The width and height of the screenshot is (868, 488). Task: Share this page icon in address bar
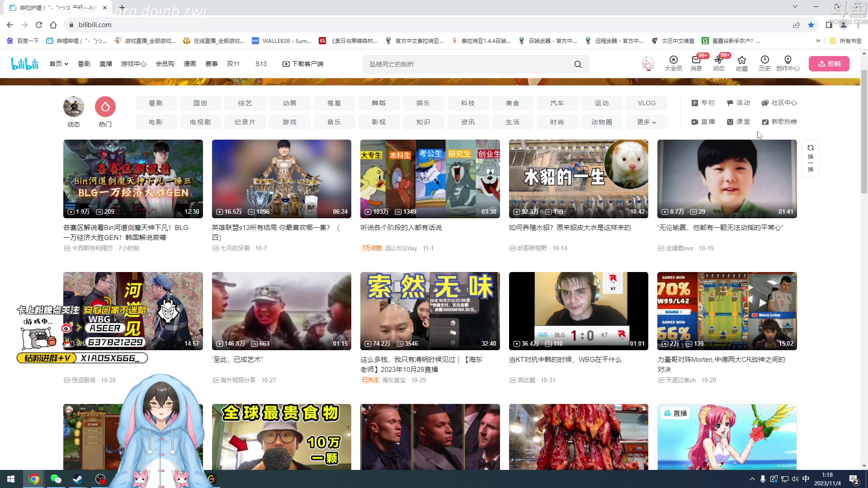797,25
